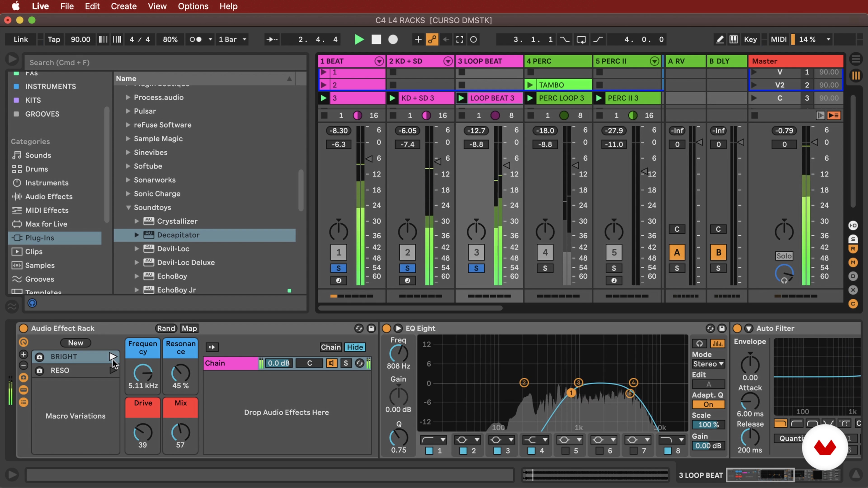Toggle the metronome button
This screenshot has height=488, width=868.
pos(196,39)
